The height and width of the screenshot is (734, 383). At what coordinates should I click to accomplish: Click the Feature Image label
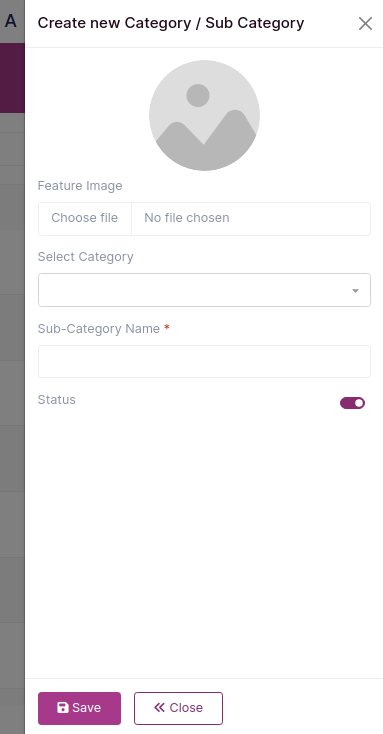point(80,186)
